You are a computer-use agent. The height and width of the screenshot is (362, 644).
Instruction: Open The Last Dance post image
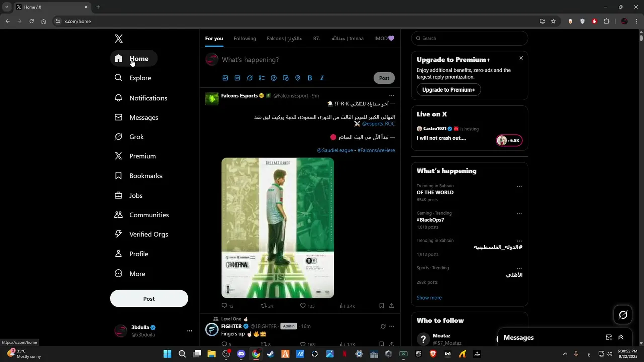coord(278,228)
